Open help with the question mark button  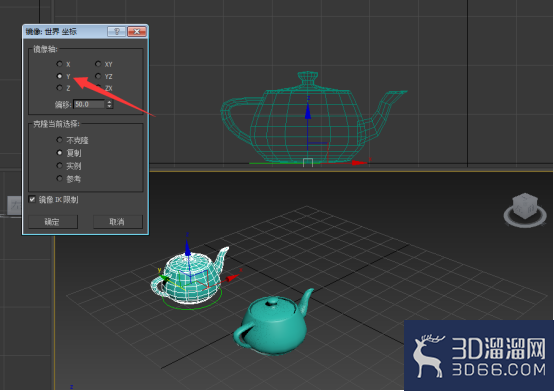click(117, 32)
